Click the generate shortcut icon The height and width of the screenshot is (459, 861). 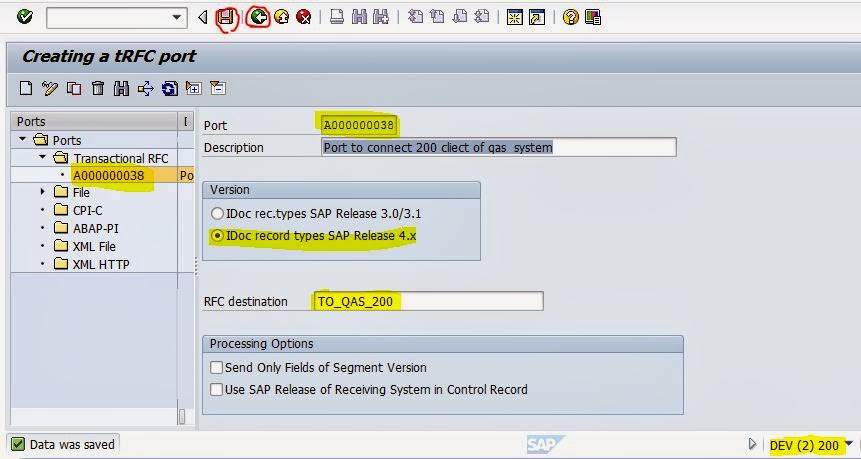point(536,18)
